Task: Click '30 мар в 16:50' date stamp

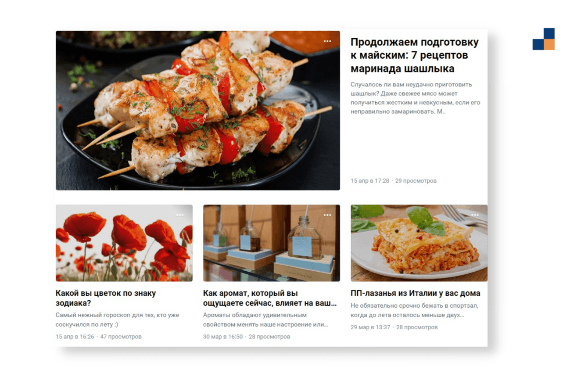Action: point(223,337)
